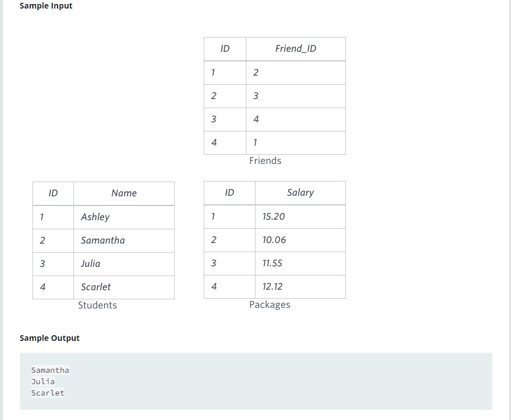
Task: Click the "Packages" table caption
Action: pos(270,305)
